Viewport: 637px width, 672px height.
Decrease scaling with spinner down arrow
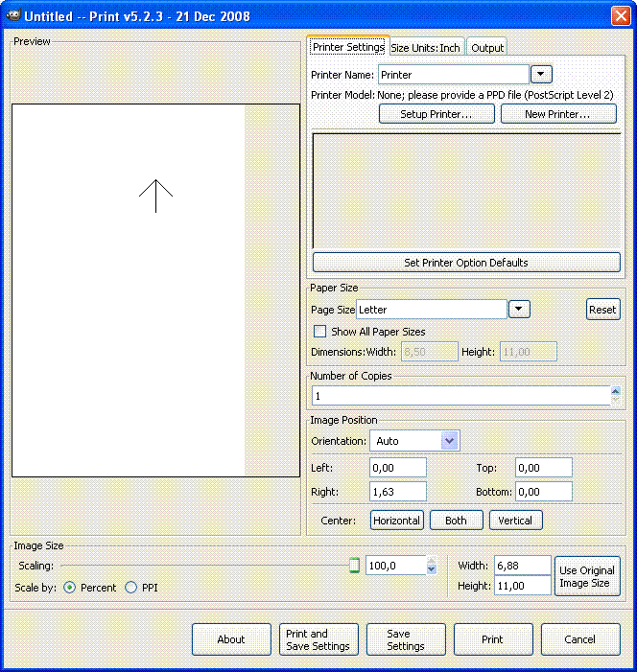pyautogui.click(x=432, y=570)
